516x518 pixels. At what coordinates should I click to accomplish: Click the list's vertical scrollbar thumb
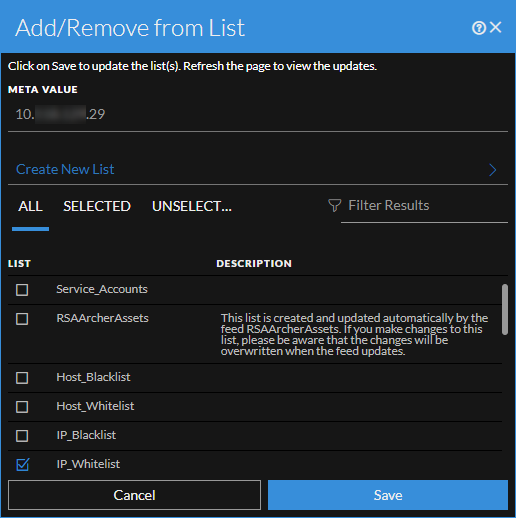[505, 309]
